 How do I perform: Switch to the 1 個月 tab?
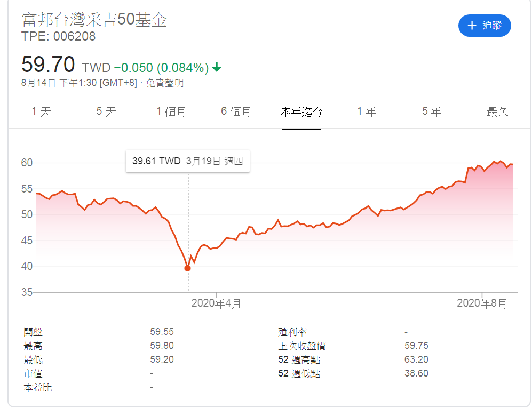(171, 111)
